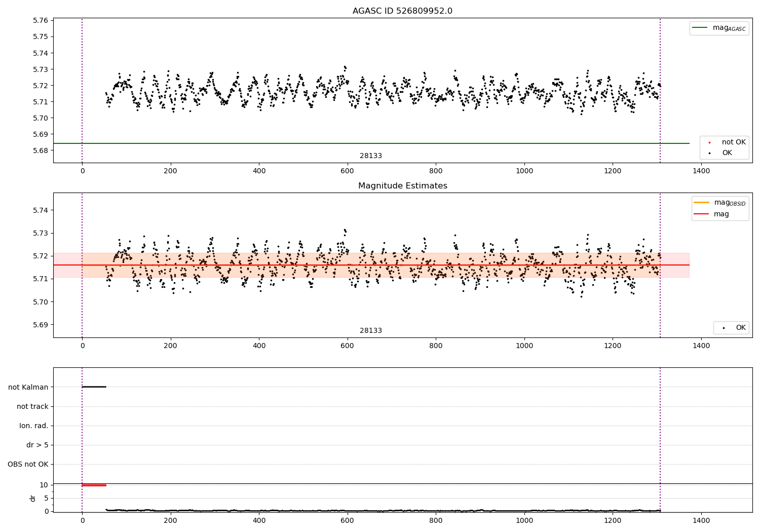Viewport: 760px width, 532px height.
Task: Click the green line sample in the top legend
Action: pos(700,27)
